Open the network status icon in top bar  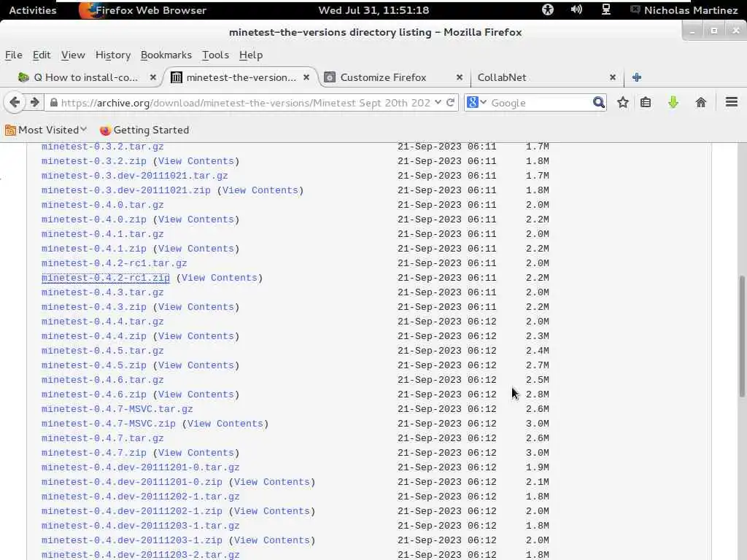pos(606,9)
